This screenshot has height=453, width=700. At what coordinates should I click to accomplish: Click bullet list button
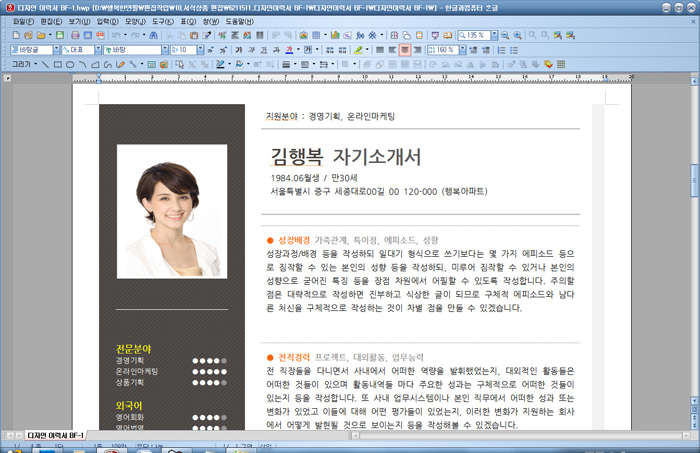point(514,50)
